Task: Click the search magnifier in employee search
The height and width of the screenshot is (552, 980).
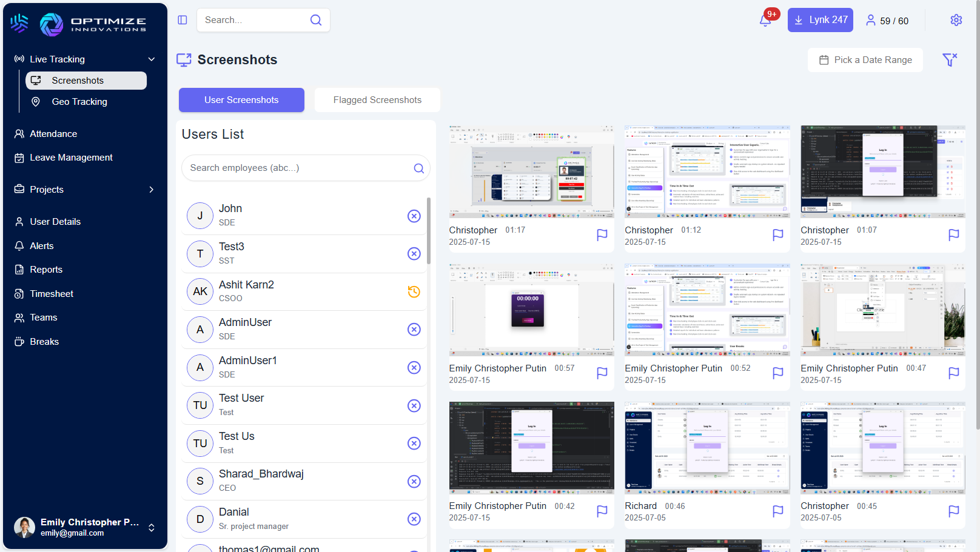Action: (418, 168)
